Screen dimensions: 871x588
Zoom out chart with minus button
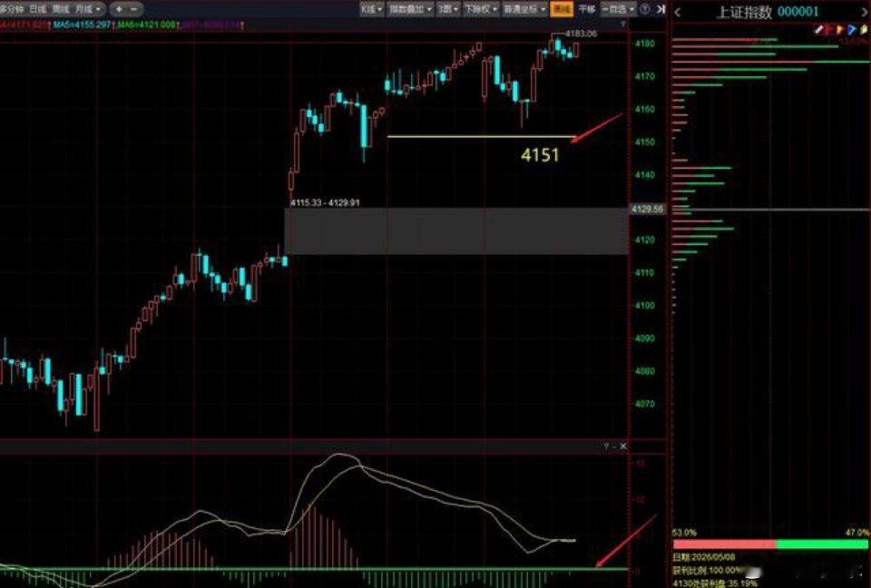pyautogui.click(x=134, y=9)
